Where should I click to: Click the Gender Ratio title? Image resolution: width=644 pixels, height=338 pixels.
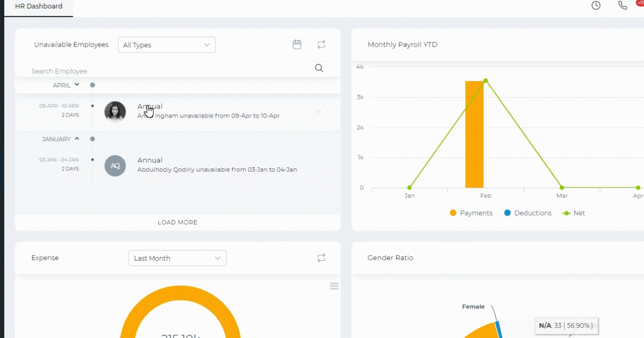coord(391,258)
